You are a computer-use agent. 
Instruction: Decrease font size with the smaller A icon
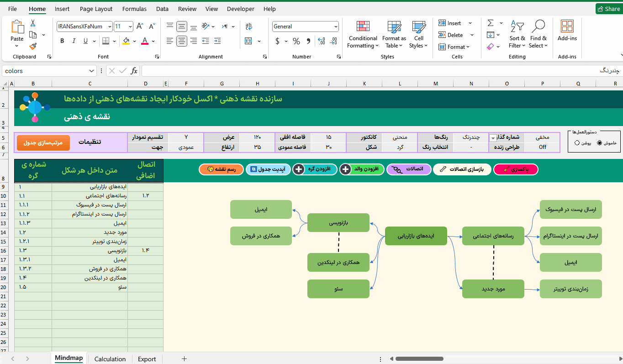click(152, 26)
